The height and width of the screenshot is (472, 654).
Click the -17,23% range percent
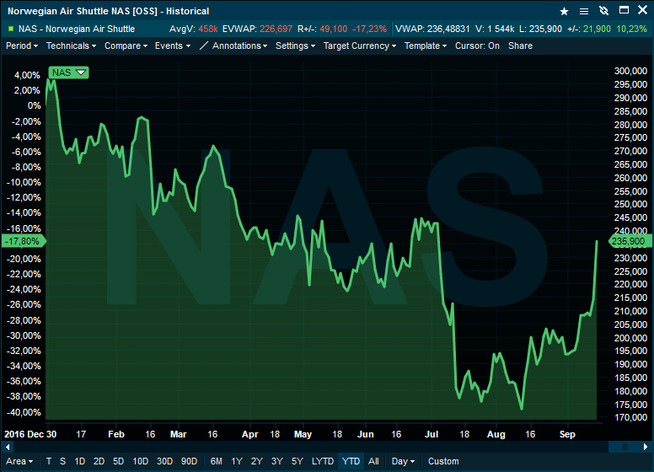[370, 29]
